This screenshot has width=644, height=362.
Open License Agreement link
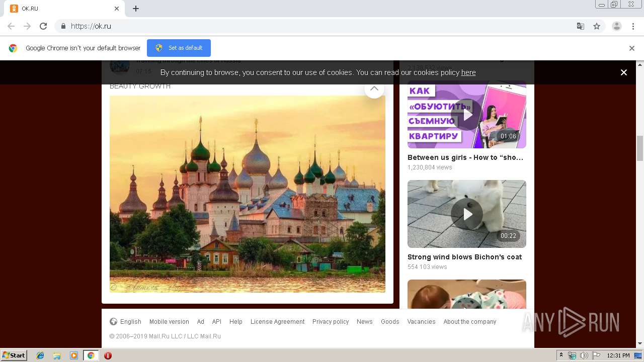tap(278, 322)
